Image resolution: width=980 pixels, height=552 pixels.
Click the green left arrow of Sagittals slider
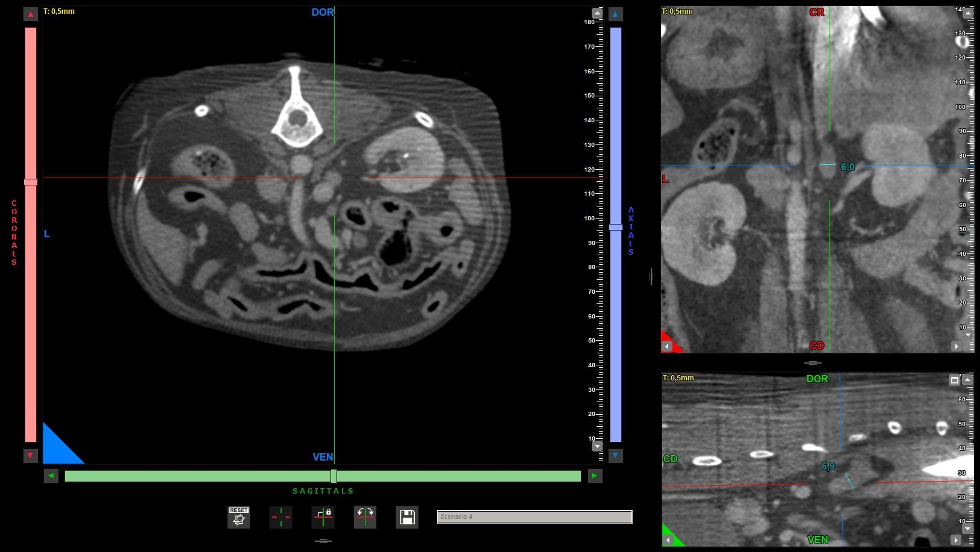point(51,476)
